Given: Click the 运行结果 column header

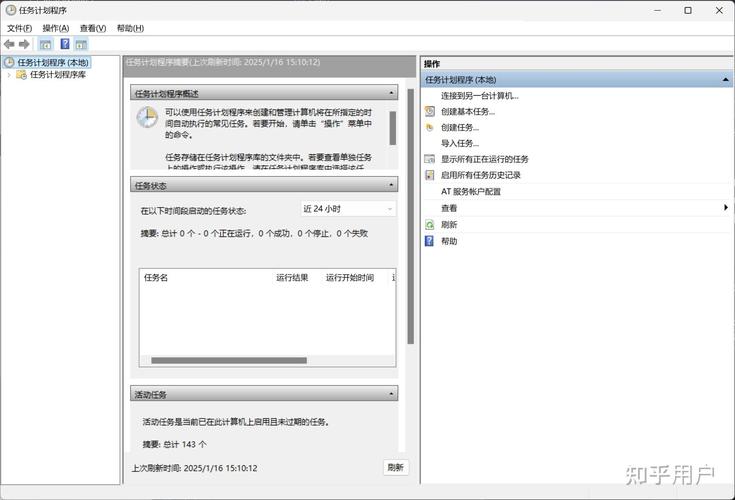Looking at the screenshot, I should (292, 277).
